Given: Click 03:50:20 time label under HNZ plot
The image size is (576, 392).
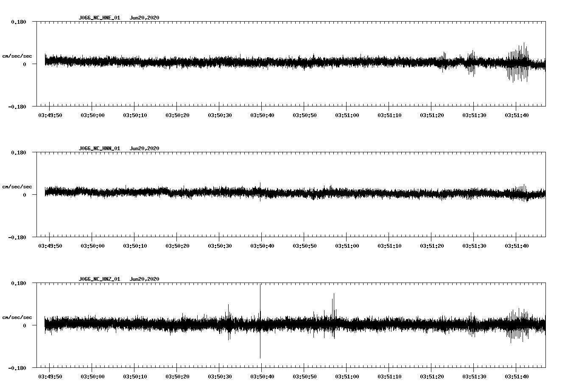Looking at the screenshot, I should 177,376.
